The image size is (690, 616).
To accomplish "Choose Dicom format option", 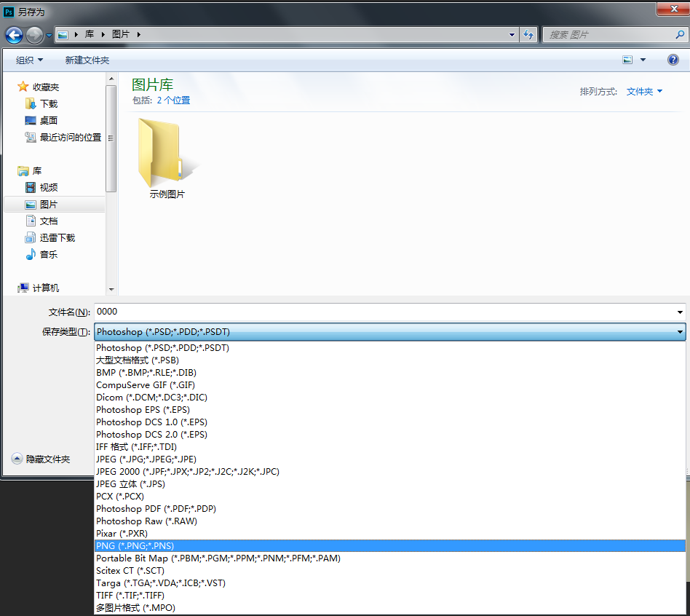I will tap(390, 397).
